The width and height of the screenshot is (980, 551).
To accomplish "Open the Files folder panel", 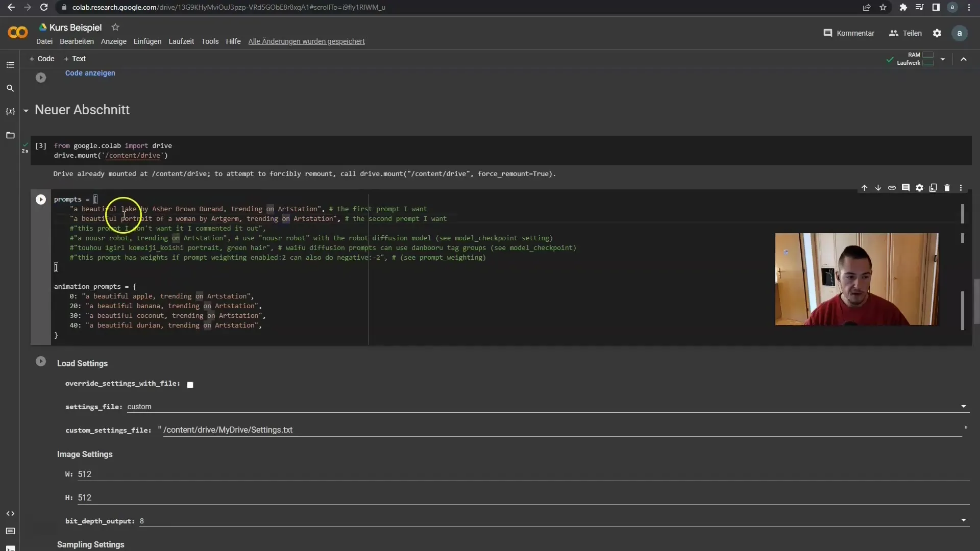I will 10,135.
